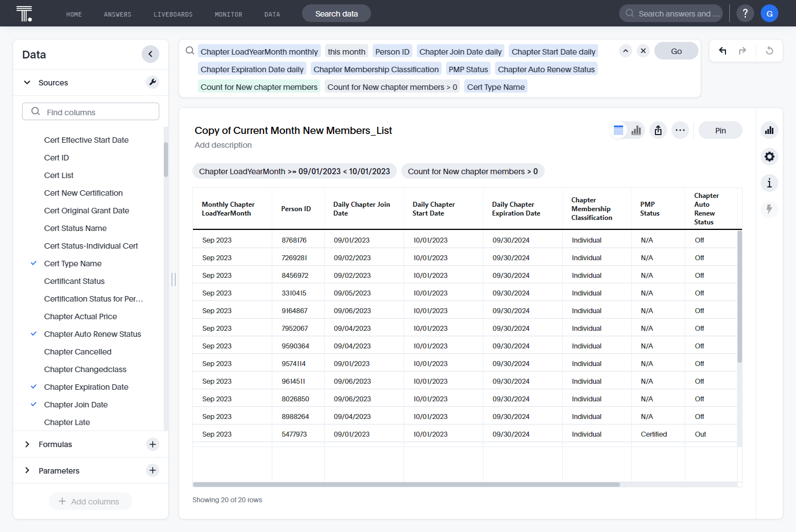This screenshot has width=796, height=532.
Task: Collapse the search bar with the up chevron
Action: tap(626, 51)
